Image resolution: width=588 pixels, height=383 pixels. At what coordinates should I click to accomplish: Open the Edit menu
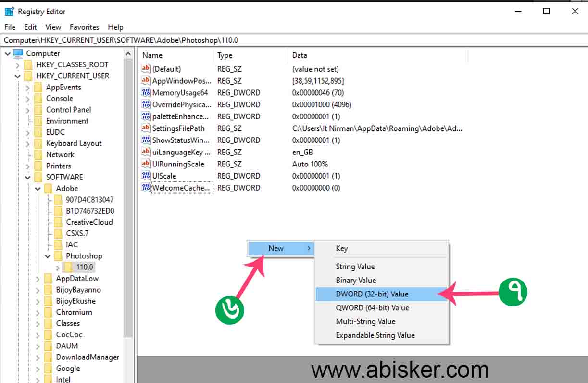tap(30, 27)
